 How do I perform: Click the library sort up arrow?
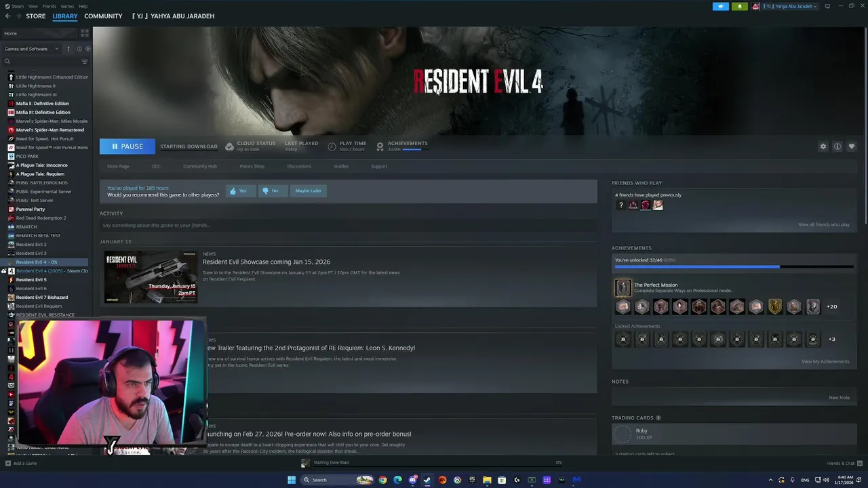click(x=68, y=49)
